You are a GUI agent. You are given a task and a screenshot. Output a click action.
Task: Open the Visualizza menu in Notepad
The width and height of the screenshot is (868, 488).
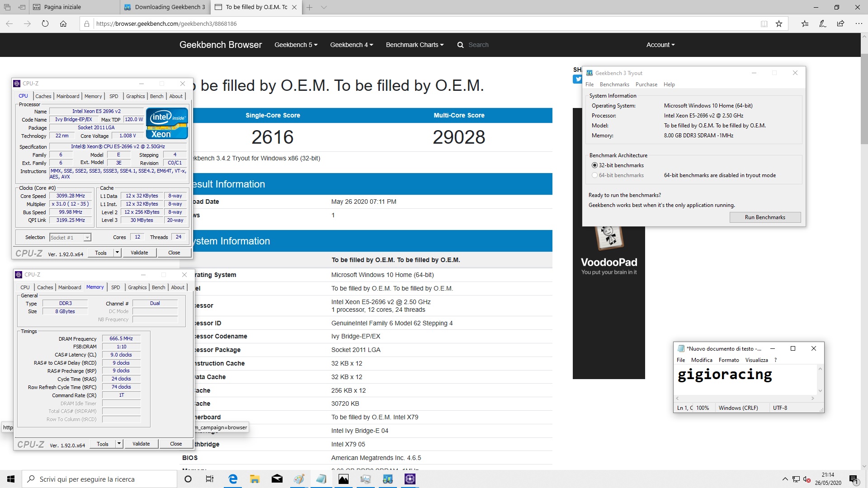[756, 360]
